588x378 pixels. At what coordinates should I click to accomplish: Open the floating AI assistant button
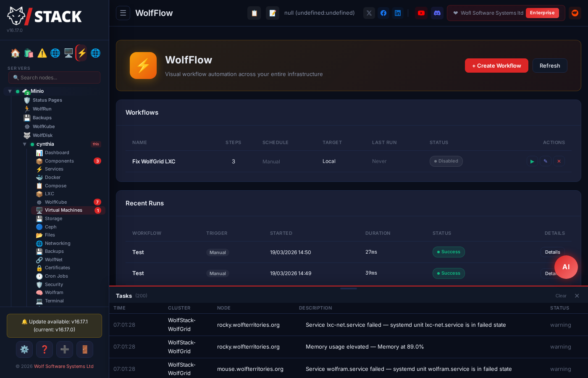[566, 267]
